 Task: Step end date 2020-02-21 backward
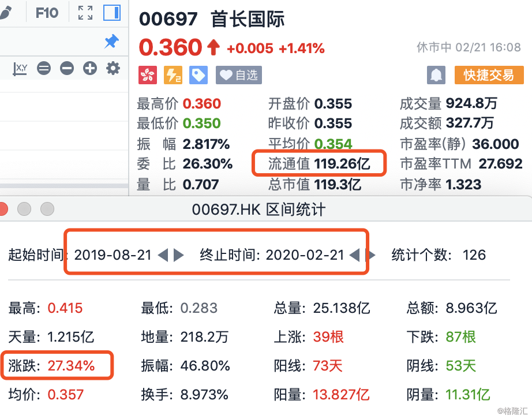[x=354, y=255]
